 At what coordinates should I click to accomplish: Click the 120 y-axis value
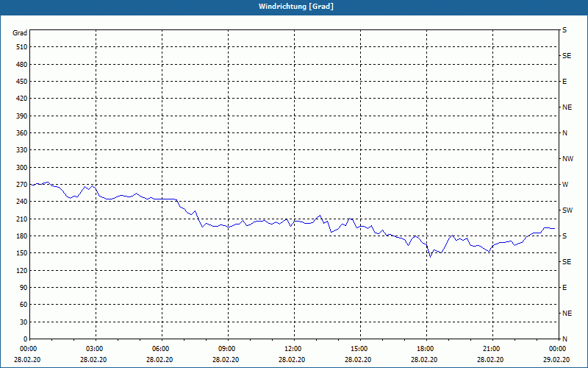[21, 270]
